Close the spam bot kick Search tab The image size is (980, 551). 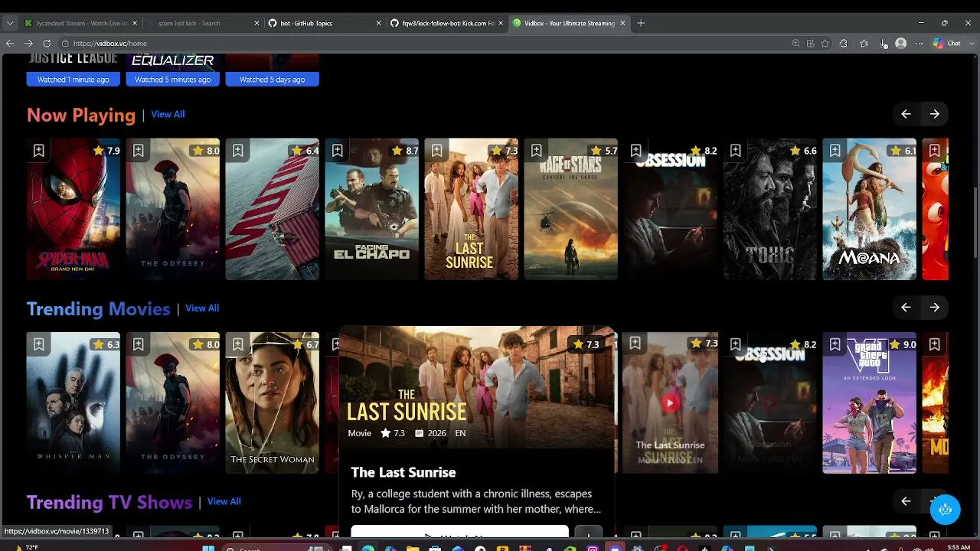(x=256, y=23)
